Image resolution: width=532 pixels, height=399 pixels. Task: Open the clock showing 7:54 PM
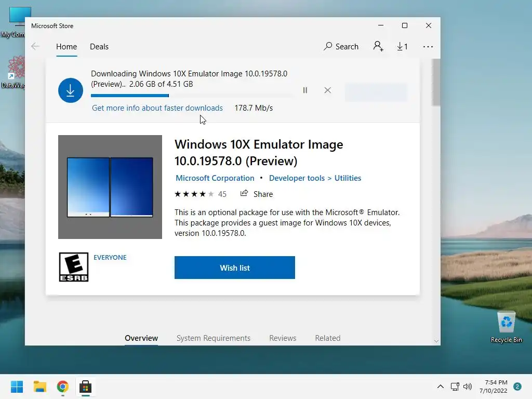pos(494,387)
